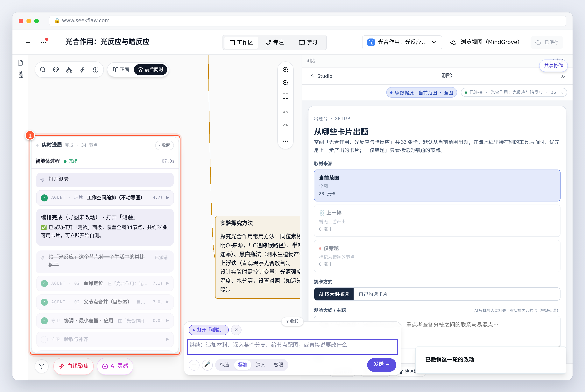Screen dimensions: 585x392
Task: Open the color palette theme tool
Action: pyautogui.click(x=56, y=69)
